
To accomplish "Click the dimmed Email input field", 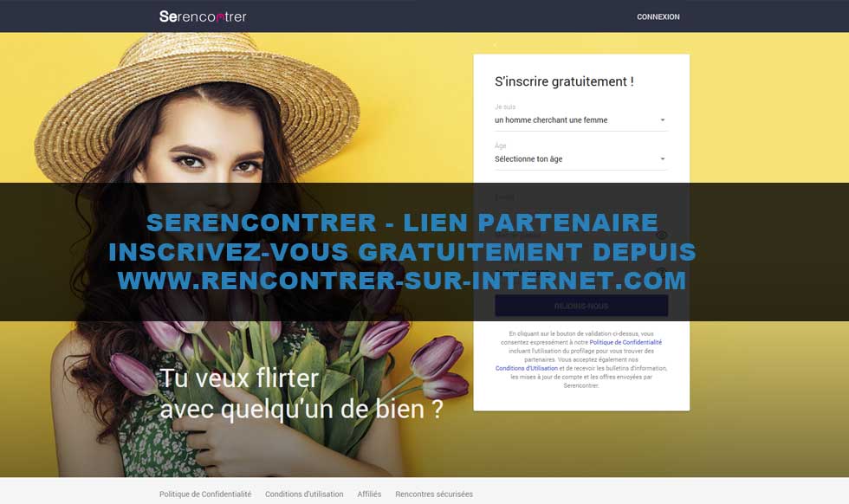I will (581, 203).
